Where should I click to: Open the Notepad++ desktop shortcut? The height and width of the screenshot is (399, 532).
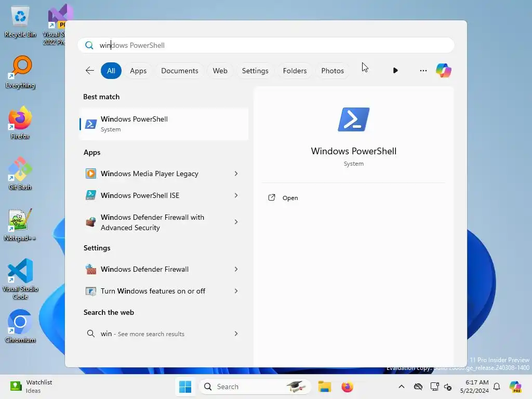click(x=20, y=224)
